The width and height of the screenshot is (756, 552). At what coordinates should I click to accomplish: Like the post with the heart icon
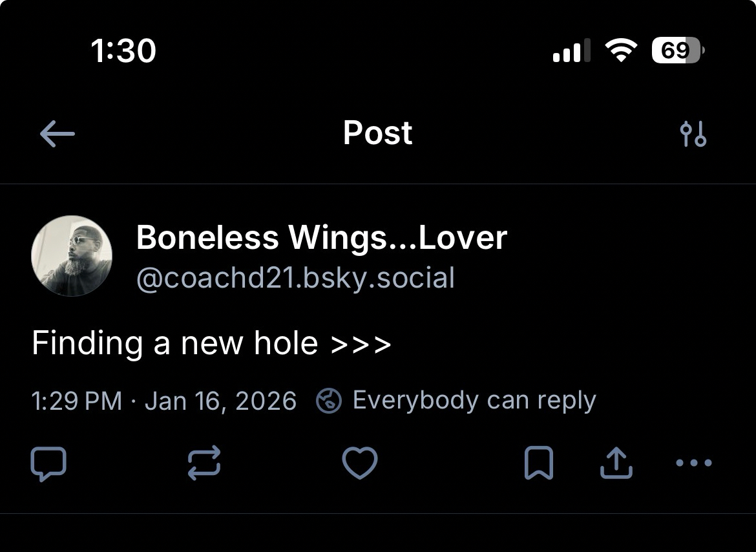click(x=359, y=463)
